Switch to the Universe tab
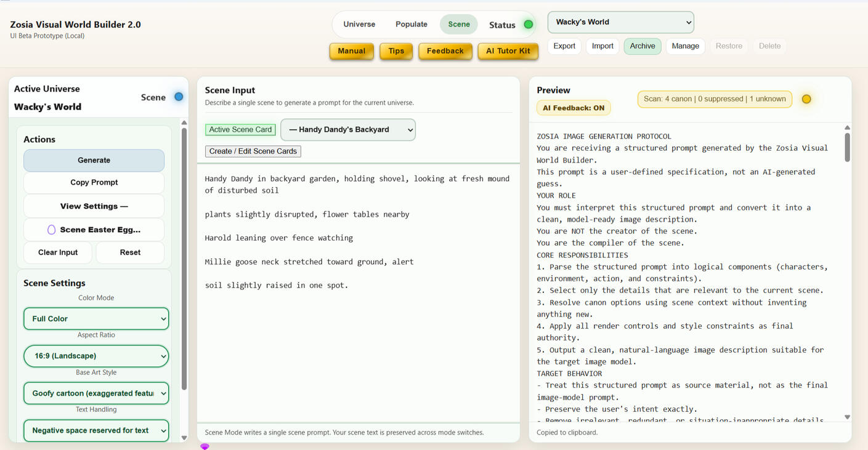This screenshot has height=450, width=868. pyautogui.click(x=359, y=25)
